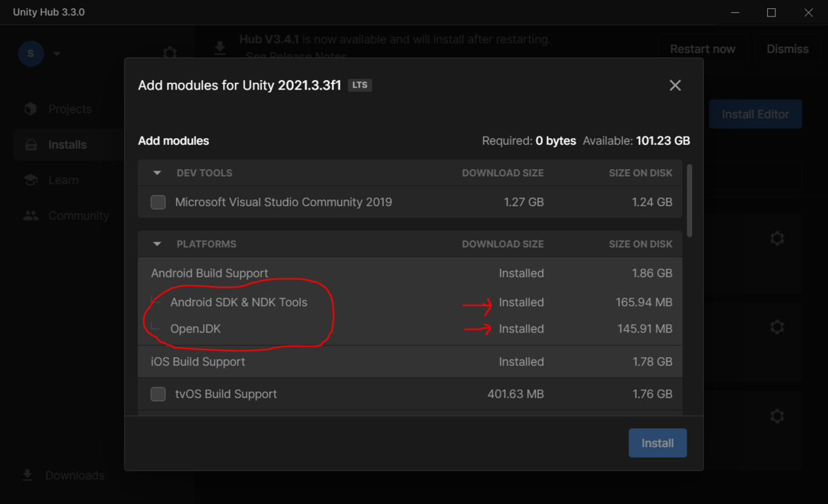Click the Projects cube icon

pyautogui.click(x=30, y=109)
